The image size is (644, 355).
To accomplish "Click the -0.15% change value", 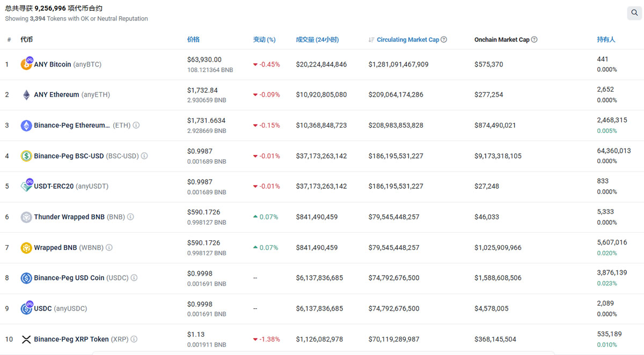I will pyautogui.click(x=267, y=125).
